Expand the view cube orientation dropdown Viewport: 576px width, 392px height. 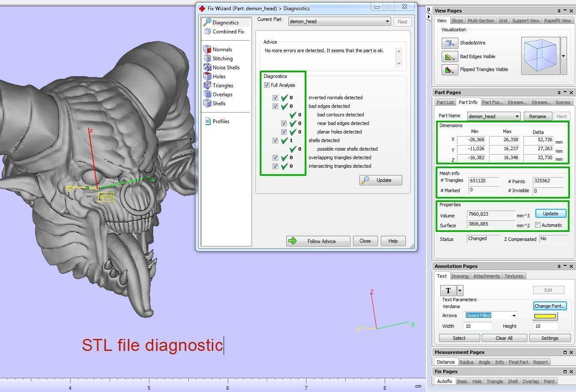564,56
